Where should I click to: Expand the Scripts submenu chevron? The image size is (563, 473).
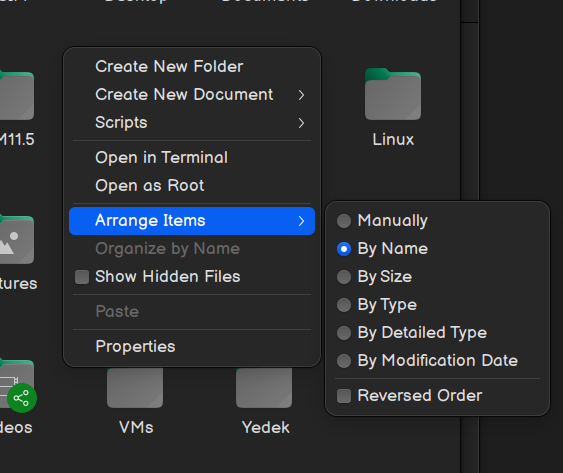[301, 123]
